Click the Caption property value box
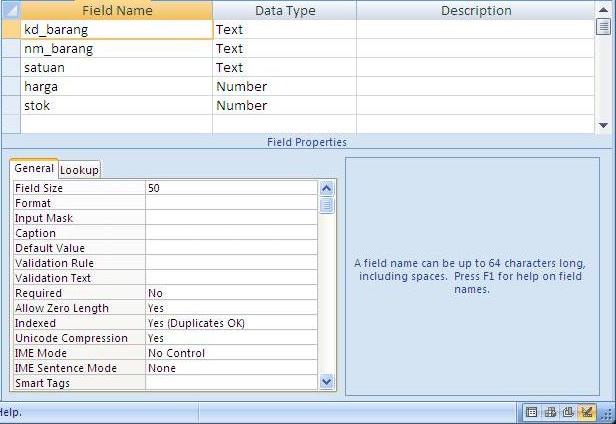The width and height of the screenshot is (616, 424). tap(231, 233)
